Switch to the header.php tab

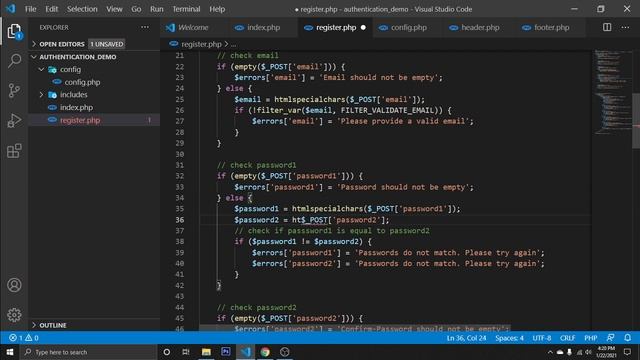click(480, 27)
